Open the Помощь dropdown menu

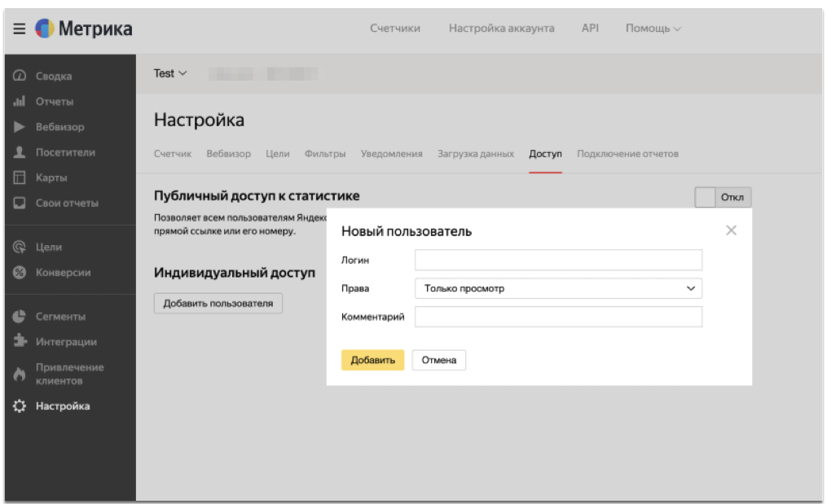coord(653,28)
